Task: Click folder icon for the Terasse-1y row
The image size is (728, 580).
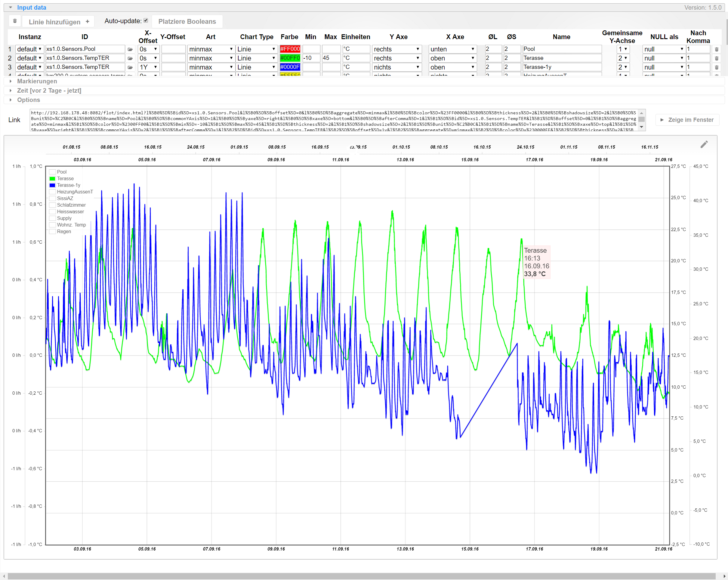Action: pyautogui.click(x=130, y=67)
